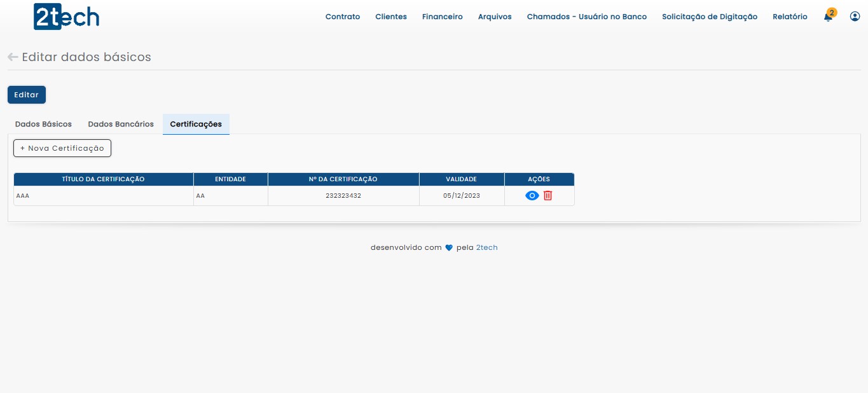The image size is (868, 393).
Task: Delete the AAA certification with trash icon
Action: point(548,196)
